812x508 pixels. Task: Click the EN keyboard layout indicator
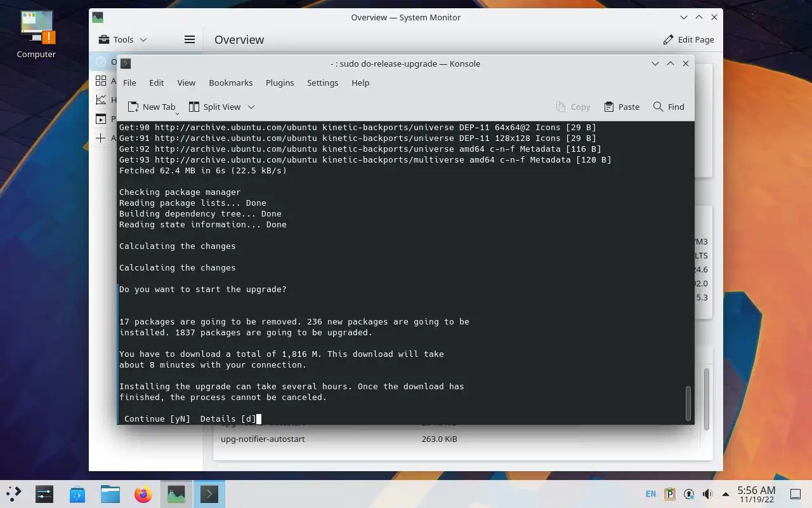pyautogui.click(x=651, y=493)
